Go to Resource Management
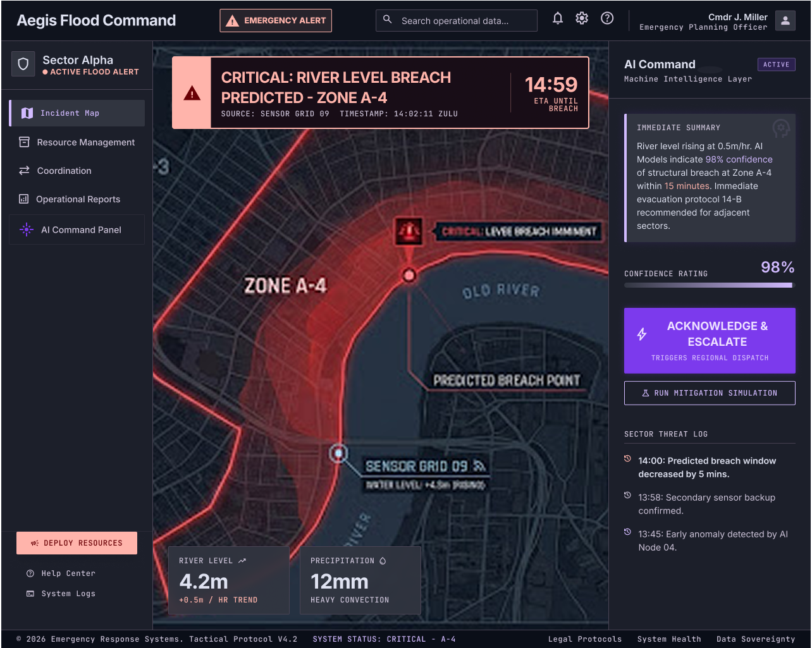This screenshot has width=812, height=648. 77,142
